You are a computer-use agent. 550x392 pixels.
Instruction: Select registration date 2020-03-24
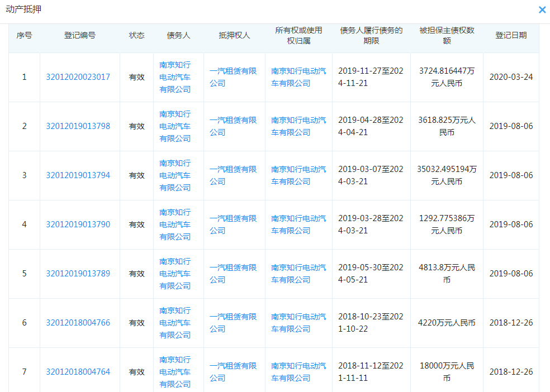tap(511, 77)
